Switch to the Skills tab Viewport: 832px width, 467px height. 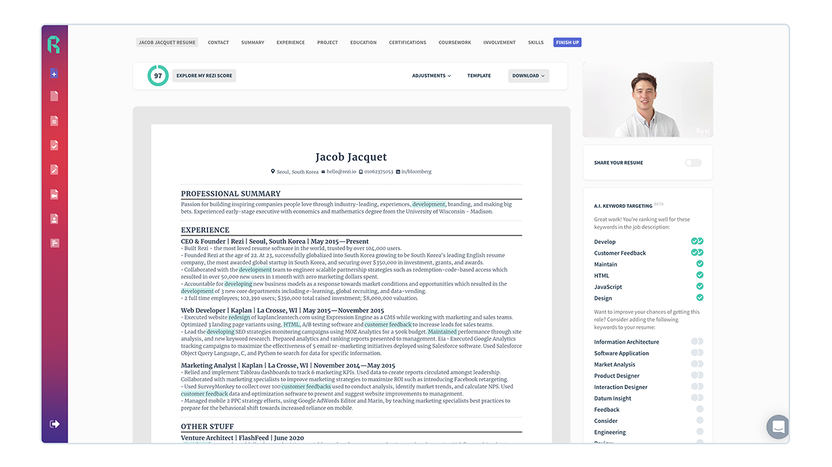536,42
